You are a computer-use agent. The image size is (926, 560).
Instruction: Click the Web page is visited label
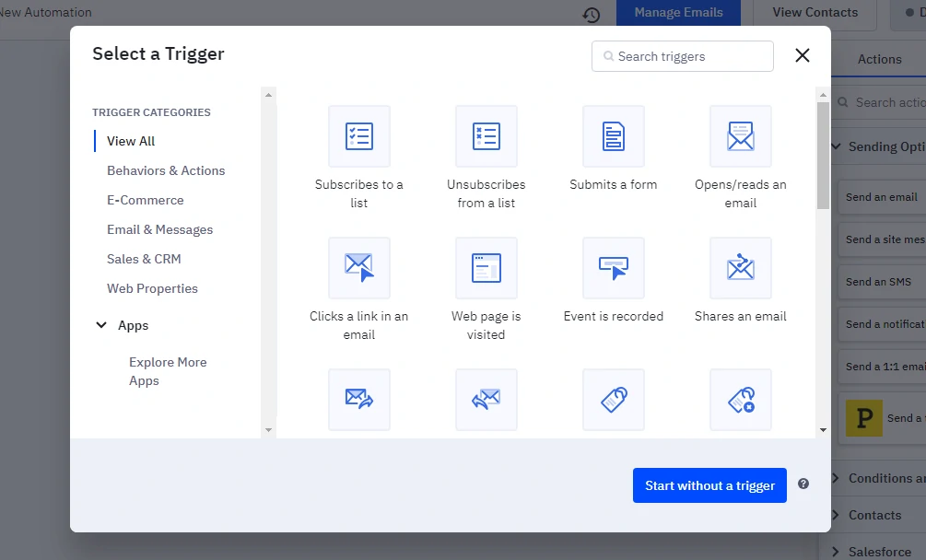[x=486, y=325]
